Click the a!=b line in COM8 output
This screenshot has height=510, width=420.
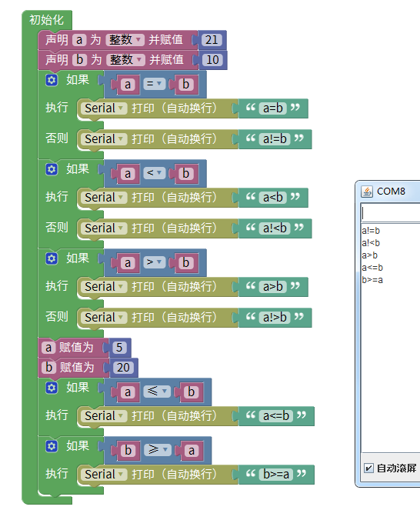pyautogui.click(x=371, y=231)
